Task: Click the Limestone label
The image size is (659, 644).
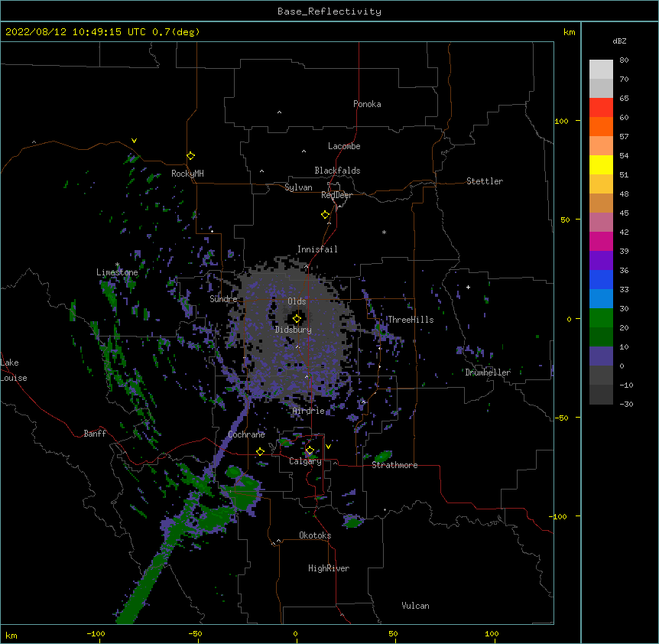Action: [117, 272]
